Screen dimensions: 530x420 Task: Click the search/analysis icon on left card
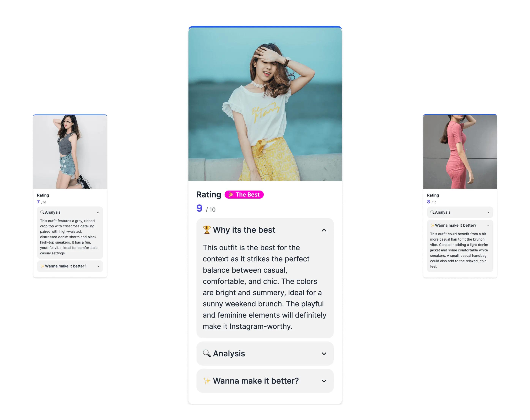(42, 212)
